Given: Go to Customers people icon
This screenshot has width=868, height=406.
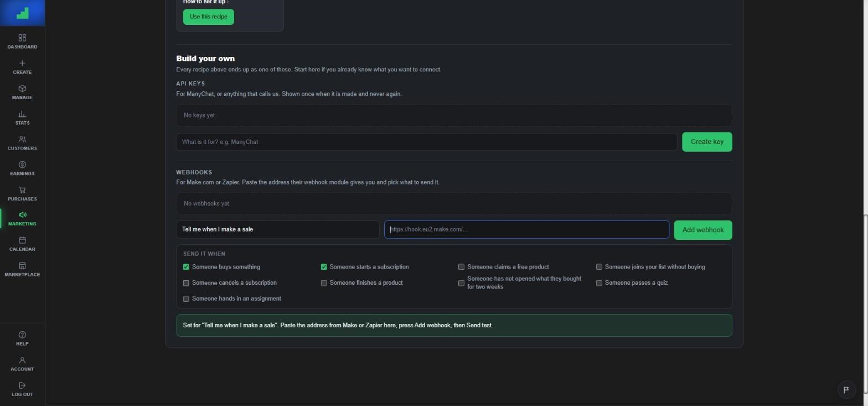Looking at the screenshot, I should point(22,140).
